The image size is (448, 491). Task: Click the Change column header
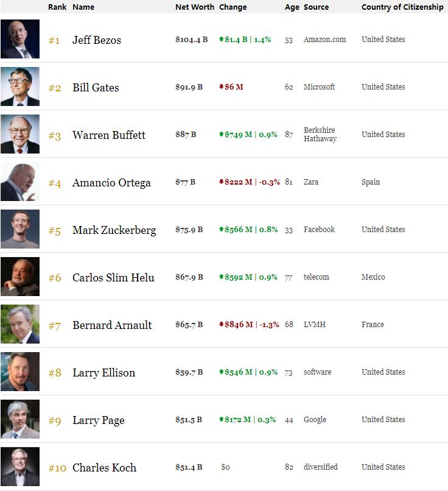[x=233, y=7]
